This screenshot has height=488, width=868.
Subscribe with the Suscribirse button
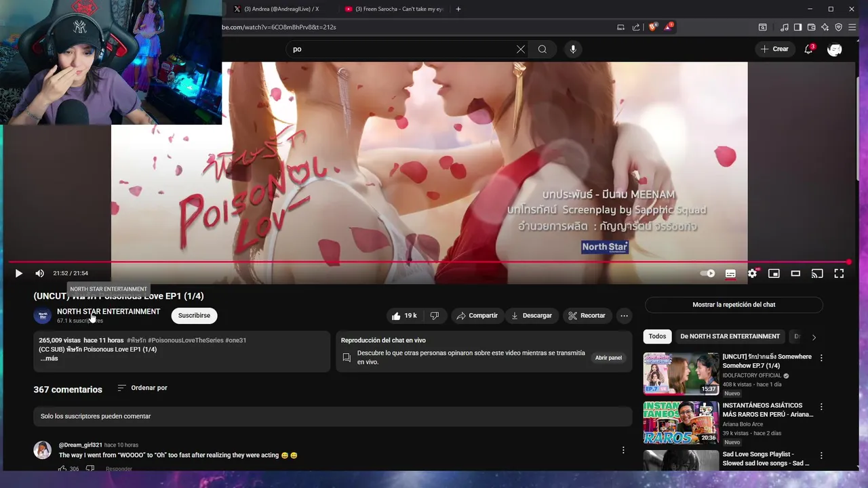click(x=194, y=315)
